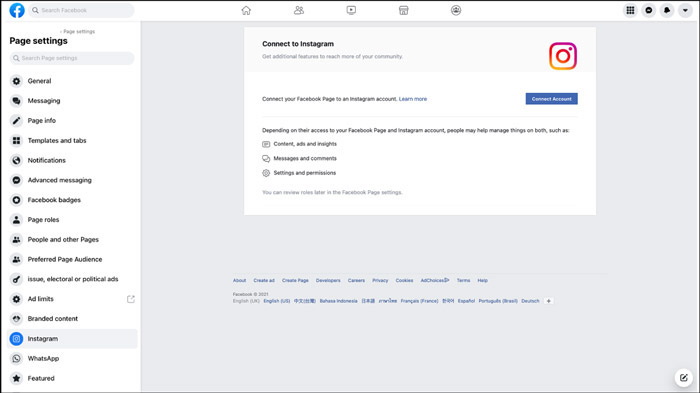Open Templates and tabs settings
This screenshot has height=393, width=700.
tap(72, 140)
